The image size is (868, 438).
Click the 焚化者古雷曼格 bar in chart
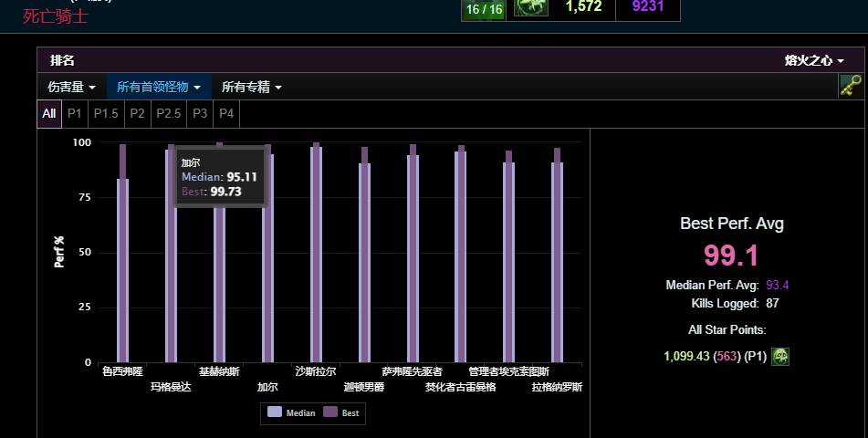coord(461,255)
